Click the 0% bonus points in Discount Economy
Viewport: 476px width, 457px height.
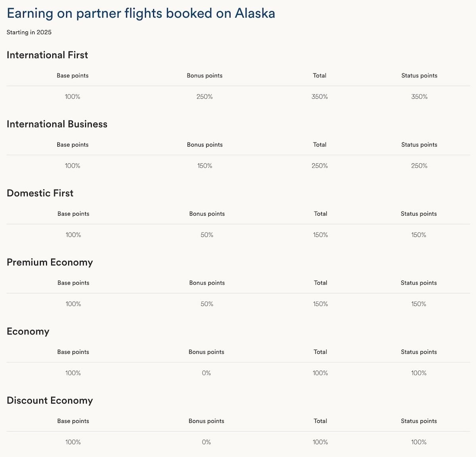click(x=206, y=442)
